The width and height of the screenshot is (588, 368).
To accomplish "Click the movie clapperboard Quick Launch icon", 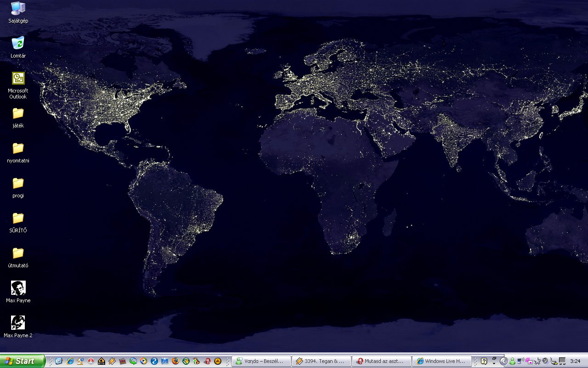I will 123,361.
